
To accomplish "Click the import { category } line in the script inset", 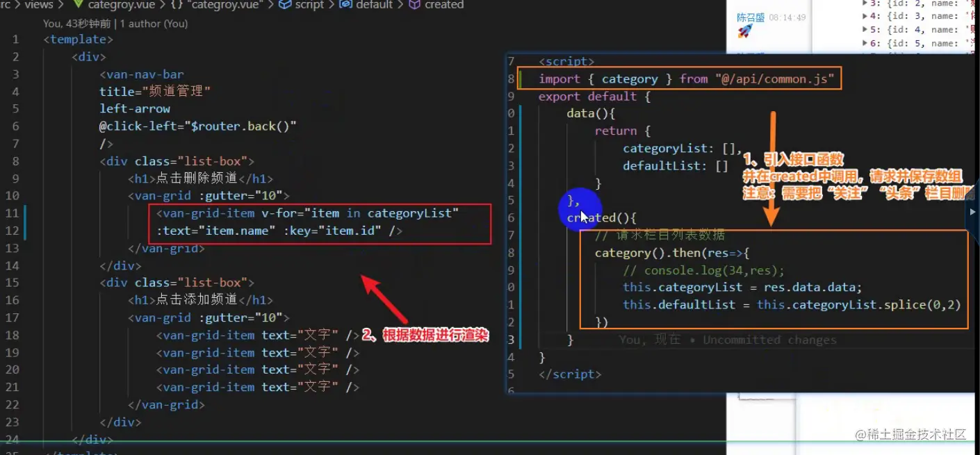I will click(685, 79).
